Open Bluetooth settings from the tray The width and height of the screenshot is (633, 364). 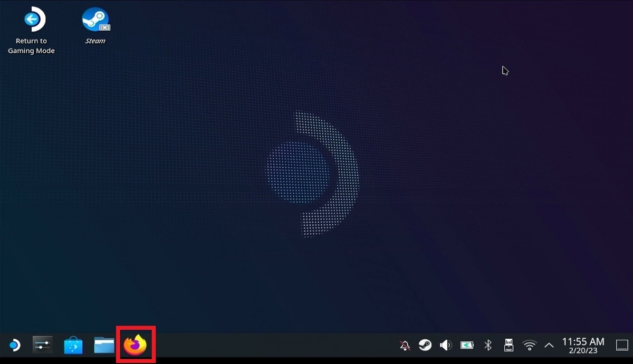tap(488, 346)
